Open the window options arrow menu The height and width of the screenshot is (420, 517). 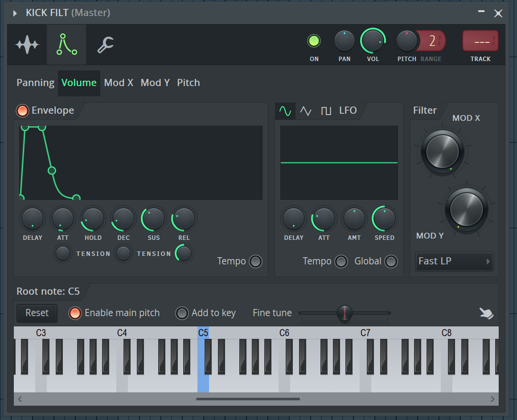pos(15,13)
